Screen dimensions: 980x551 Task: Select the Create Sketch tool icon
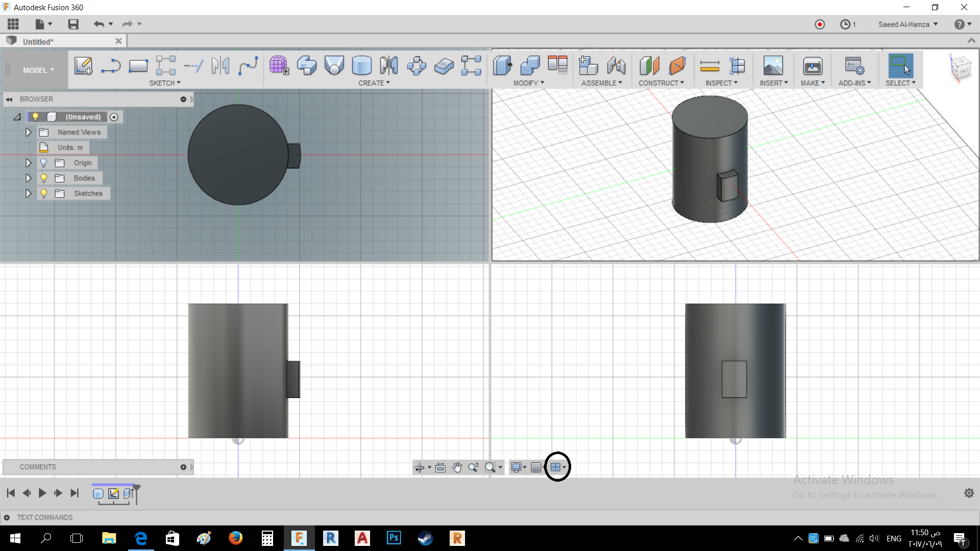(x=83, y=66)
